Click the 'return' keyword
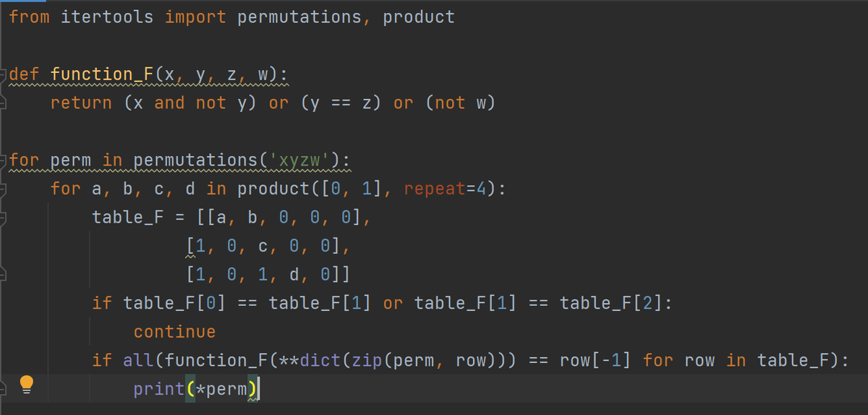 click(x=81, y=103)
